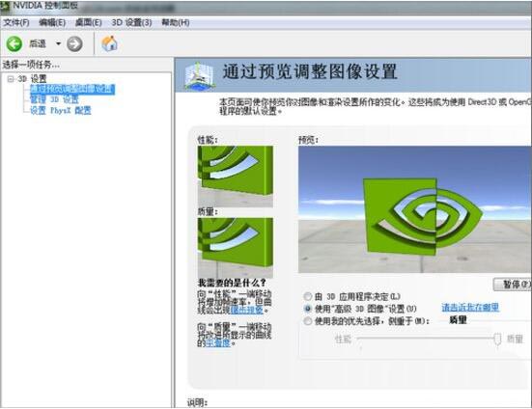The height and width of the screenshot is (409, 532).
Task: Select 使用我的优先选择 radio button
Action: point(308,321)
